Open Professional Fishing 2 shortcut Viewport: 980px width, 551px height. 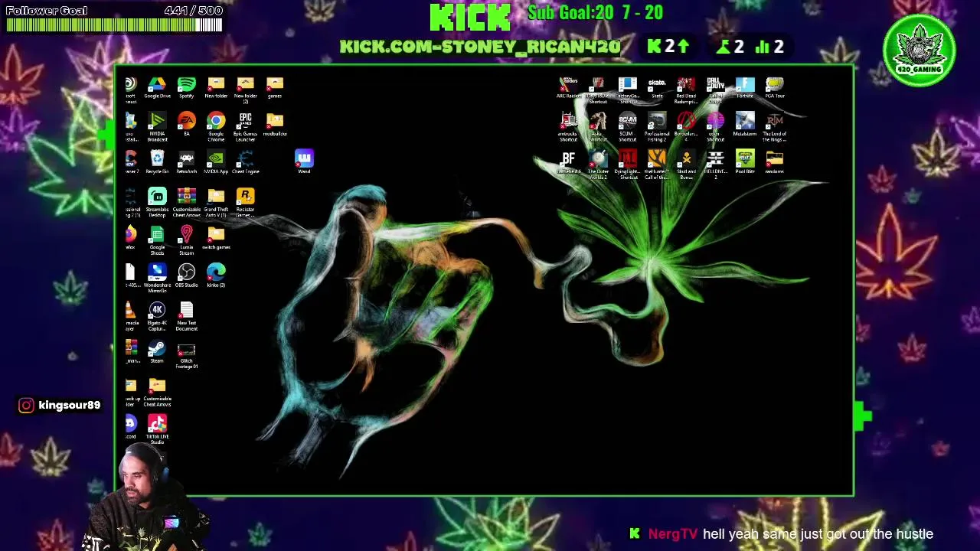(x=657, y=128)
